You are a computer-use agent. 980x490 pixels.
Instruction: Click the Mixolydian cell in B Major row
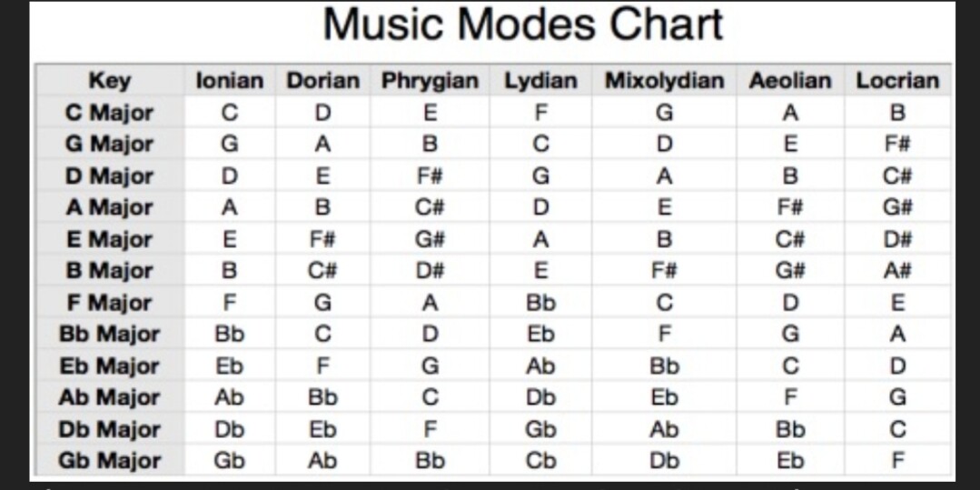click(664, 271)
